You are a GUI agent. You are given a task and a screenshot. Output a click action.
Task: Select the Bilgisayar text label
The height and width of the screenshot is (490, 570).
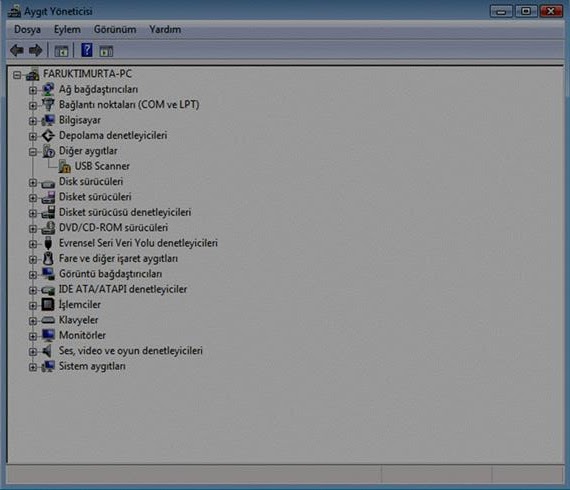coord(80,120)
